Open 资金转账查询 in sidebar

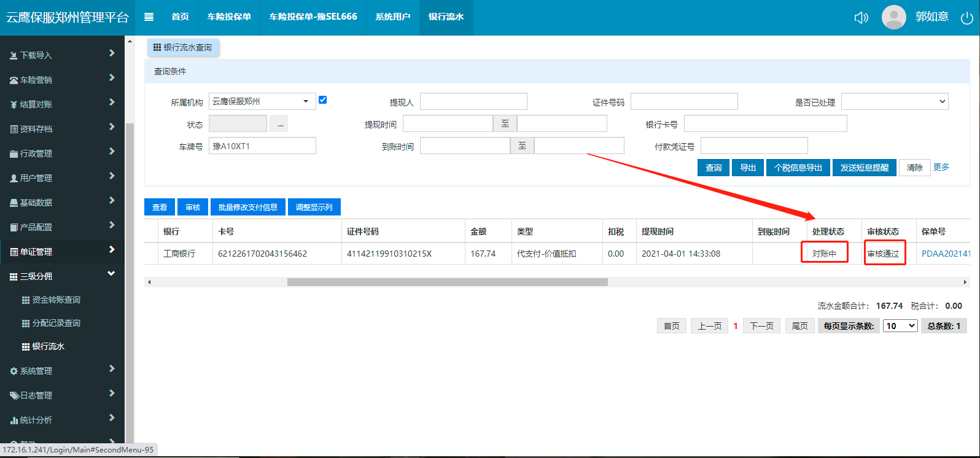pos(56,300)
